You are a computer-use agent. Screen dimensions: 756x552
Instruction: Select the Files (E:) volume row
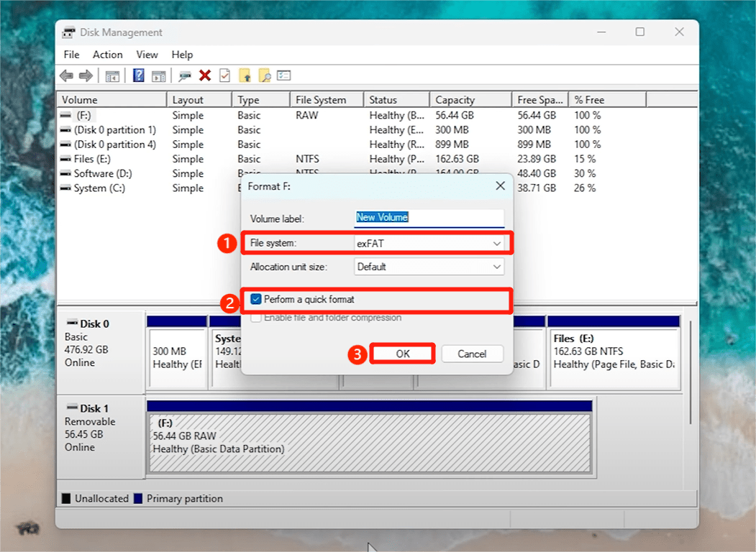click(93, 159)
